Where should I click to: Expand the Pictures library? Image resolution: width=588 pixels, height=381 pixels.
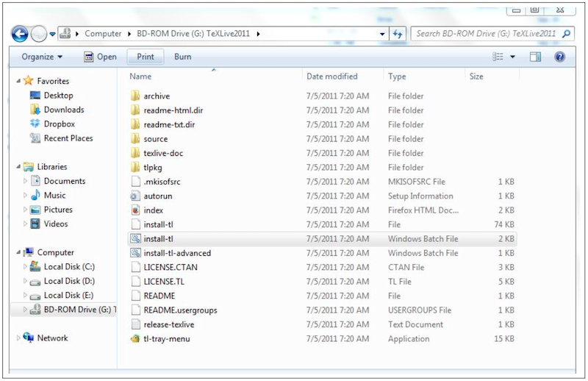point(25,210)
